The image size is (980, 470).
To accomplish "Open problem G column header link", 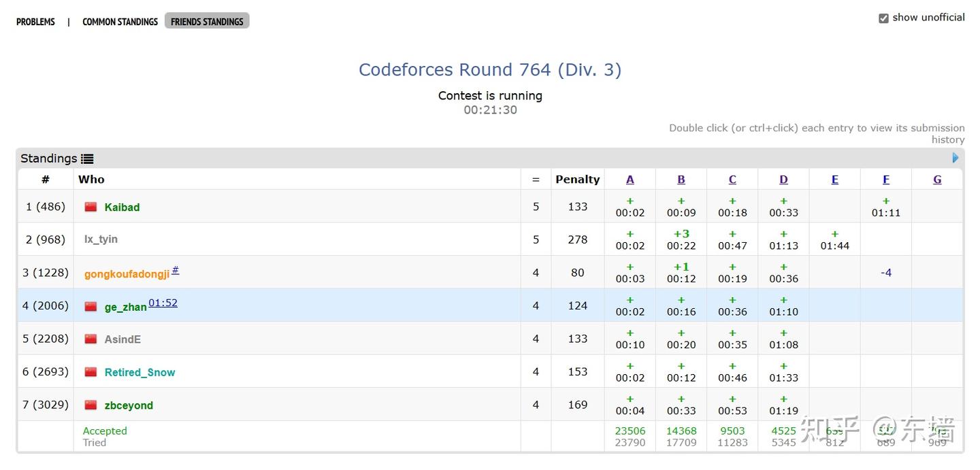I will pos(937,180).
